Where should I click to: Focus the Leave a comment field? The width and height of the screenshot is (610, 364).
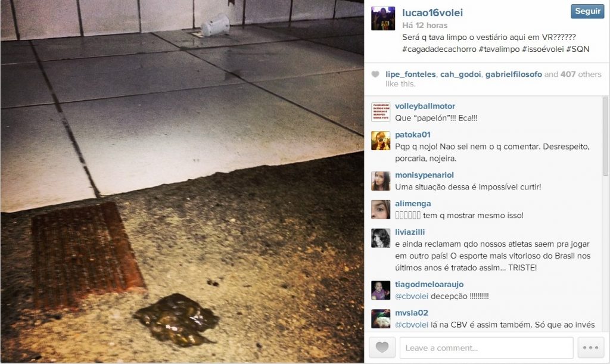(x=486, y=348)
